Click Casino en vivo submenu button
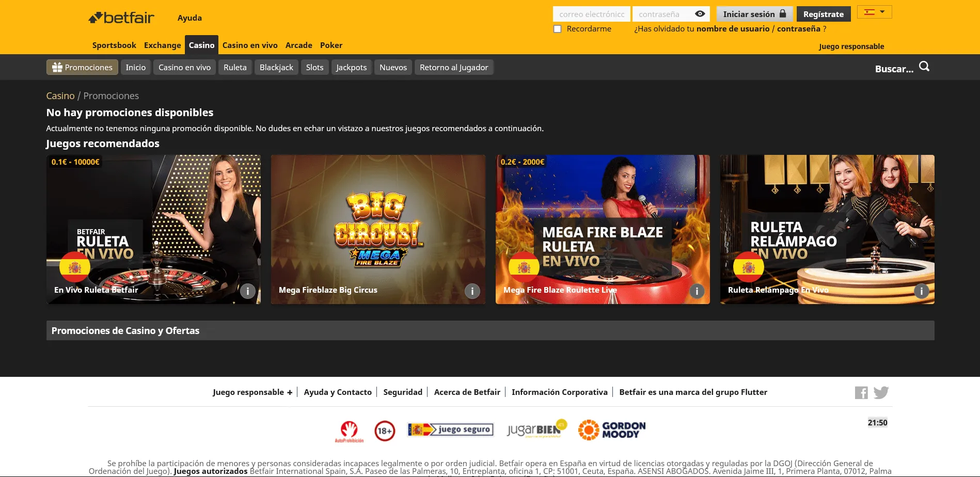980x477 pixels. [185, 67]
